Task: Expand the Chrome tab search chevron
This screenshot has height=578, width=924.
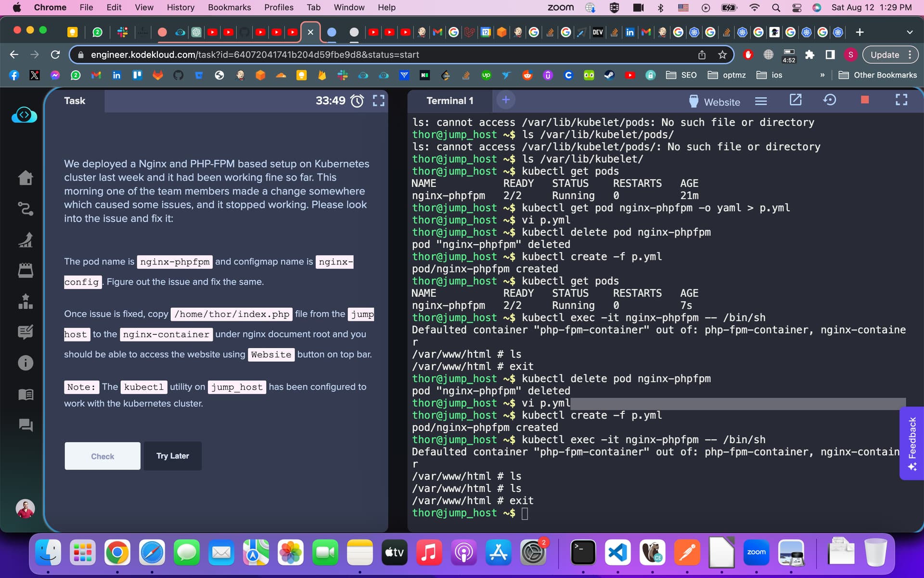Action: 909,32
